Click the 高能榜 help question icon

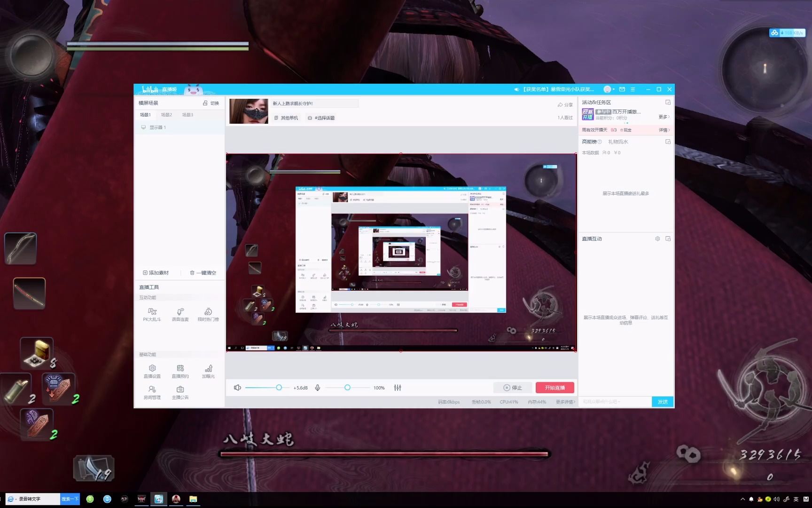pyautogui.click(x=600, y=142)
